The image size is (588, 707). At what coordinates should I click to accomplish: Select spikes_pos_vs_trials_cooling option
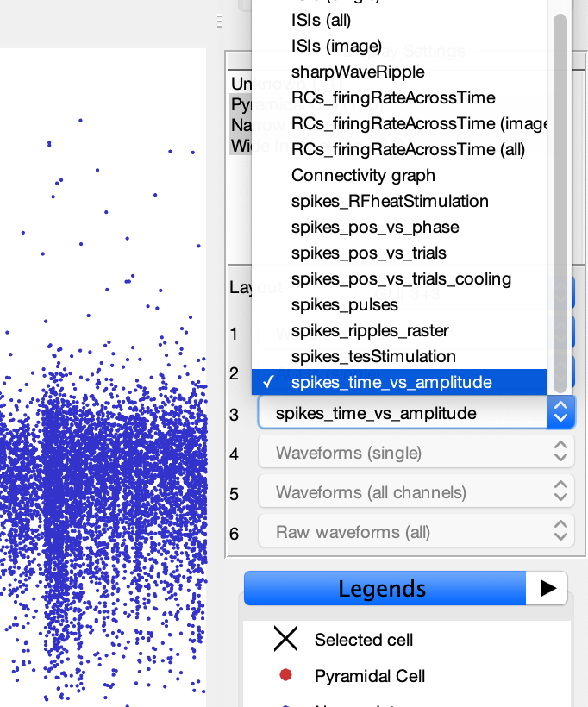pyautogui.click(x=399, y=278)
